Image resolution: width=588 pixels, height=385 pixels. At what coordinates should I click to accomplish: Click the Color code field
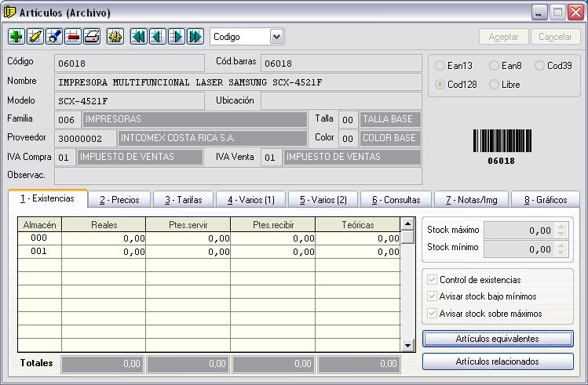pos(349,138)
